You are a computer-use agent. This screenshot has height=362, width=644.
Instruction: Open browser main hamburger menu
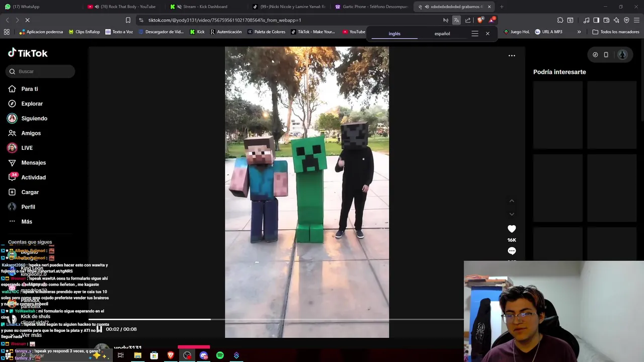[636, 20]
